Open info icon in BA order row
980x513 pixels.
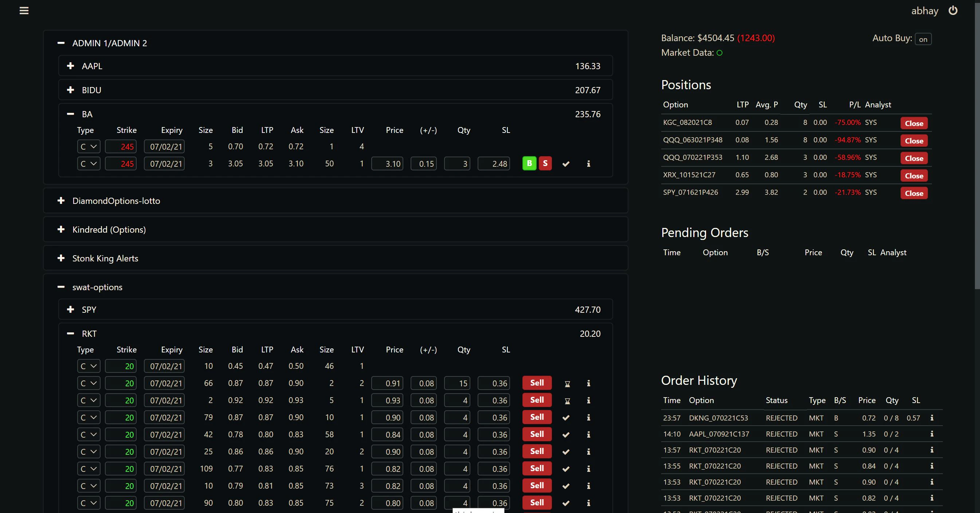pyautogui.click(x=588, y=164)
